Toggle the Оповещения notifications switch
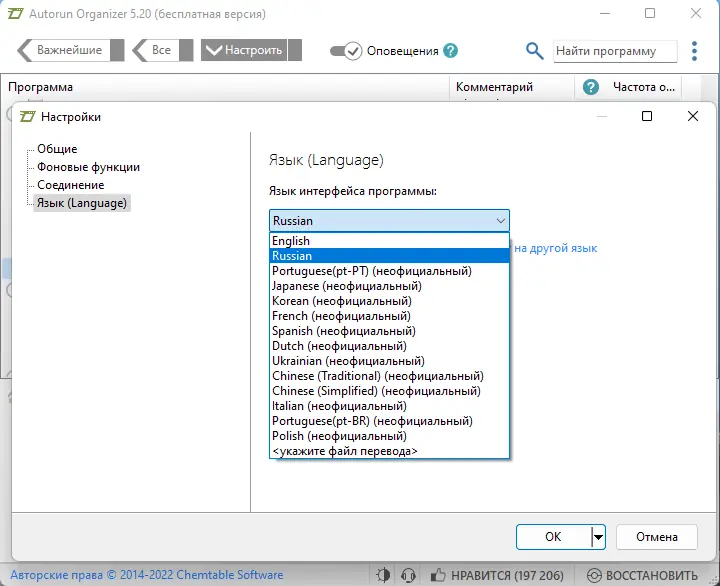Viewport: 720px width, 586px height. (x=346, y=51)
